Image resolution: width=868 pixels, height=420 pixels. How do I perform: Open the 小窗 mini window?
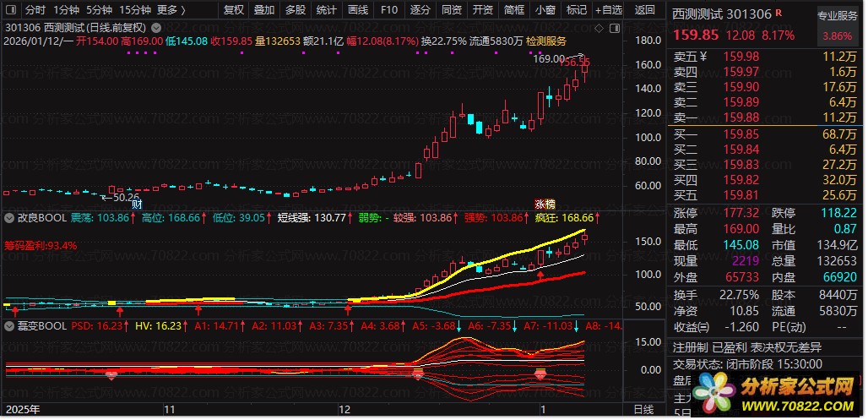545,9
